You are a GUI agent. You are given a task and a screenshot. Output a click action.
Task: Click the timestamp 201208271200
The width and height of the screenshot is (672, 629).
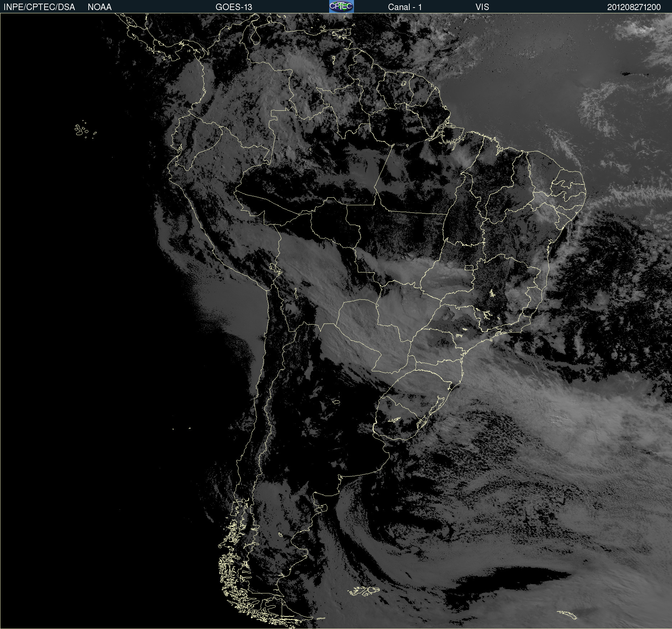(x=634, y=7)
